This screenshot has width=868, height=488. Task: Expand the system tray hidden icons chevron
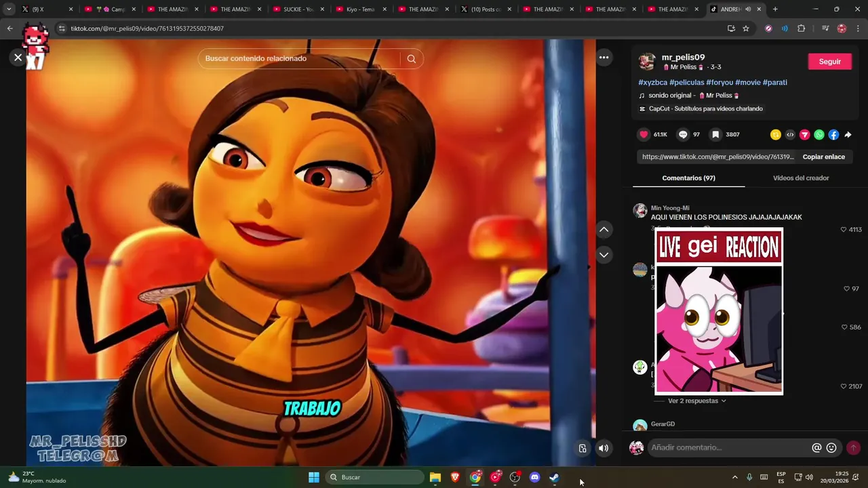[734, 477]
